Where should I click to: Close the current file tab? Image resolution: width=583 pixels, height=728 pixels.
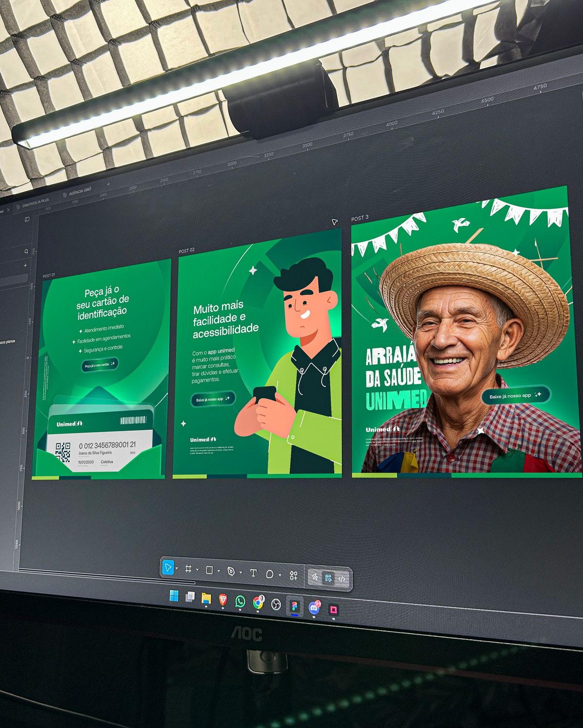click(x=8, y=209)
